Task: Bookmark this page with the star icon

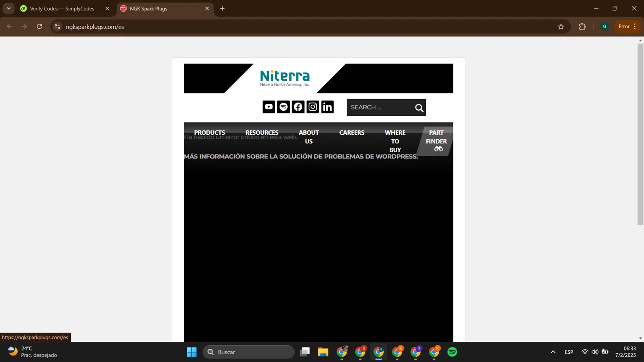Action: [x=561, y=27]
